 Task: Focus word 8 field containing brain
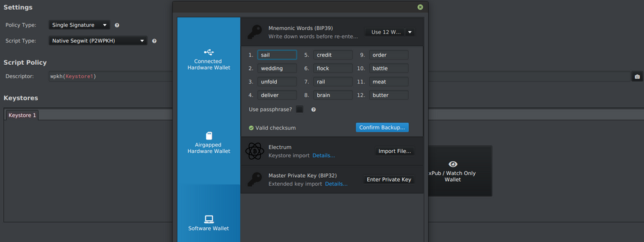coord(333,95)
